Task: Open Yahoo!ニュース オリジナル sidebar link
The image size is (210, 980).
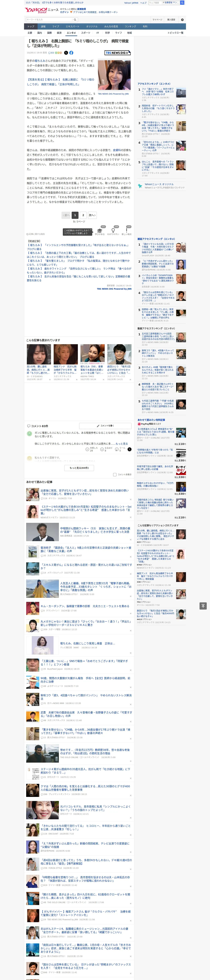Action: 159,184
